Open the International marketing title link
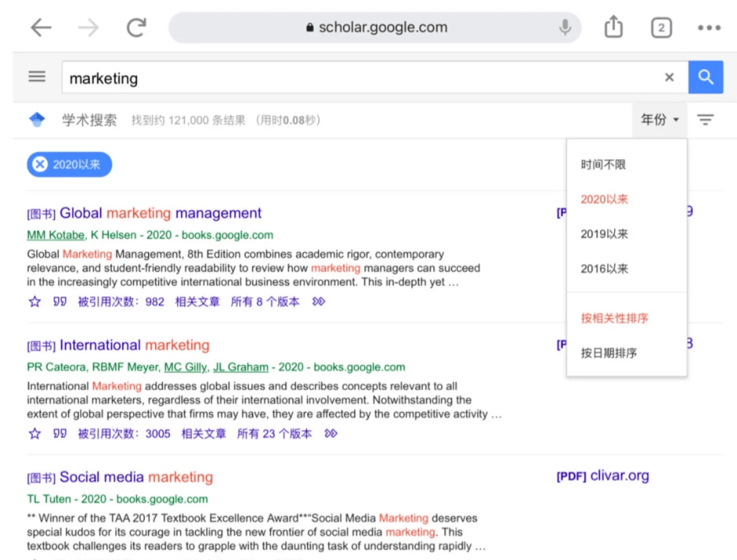Screen dimensions: 737x560 click(134, 345)
